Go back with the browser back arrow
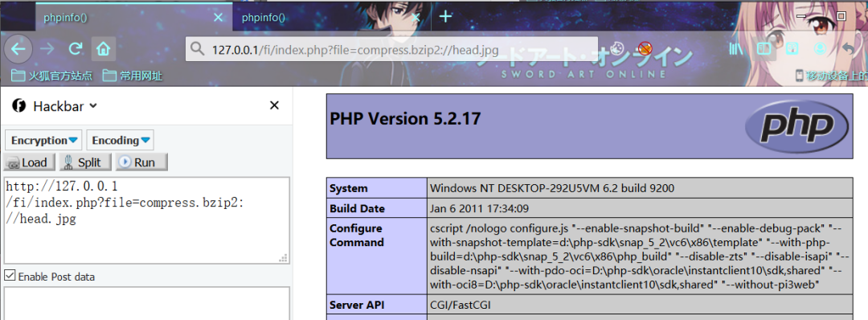 coord(18,49)
